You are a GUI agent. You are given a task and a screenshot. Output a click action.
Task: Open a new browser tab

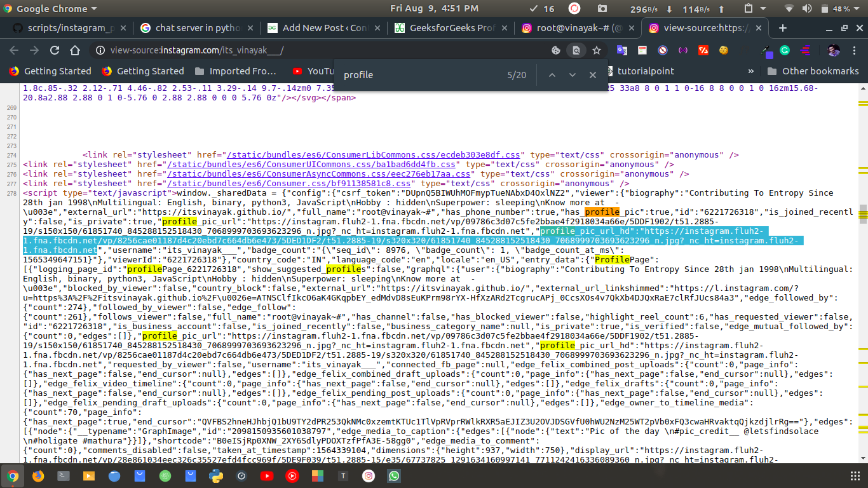783,28
